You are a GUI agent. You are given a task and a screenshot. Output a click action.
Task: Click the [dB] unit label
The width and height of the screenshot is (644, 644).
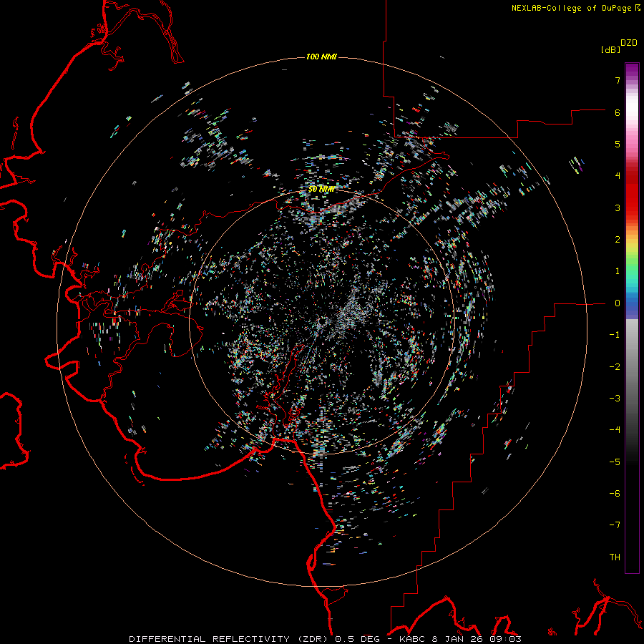[610, 50]
